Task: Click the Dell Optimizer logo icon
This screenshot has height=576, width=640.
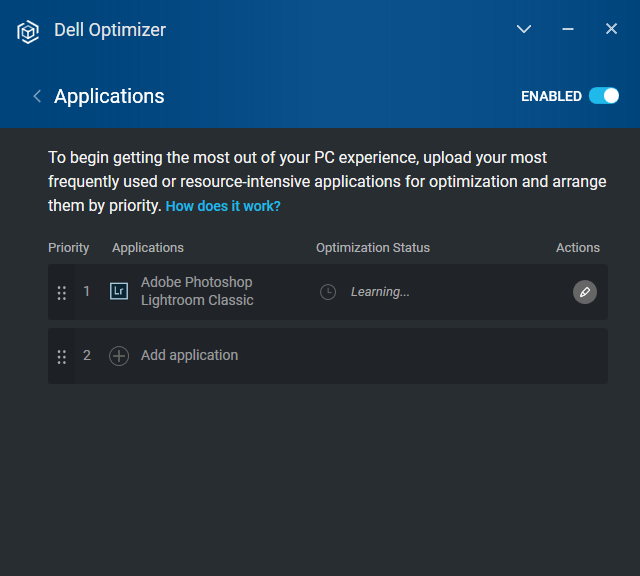Action: point(28,31)
